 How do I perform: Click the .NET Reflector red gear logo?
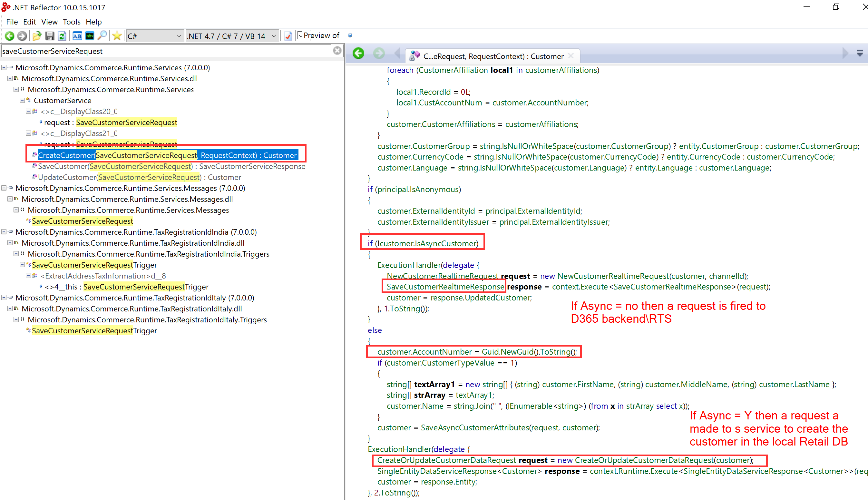coord(6,7)
